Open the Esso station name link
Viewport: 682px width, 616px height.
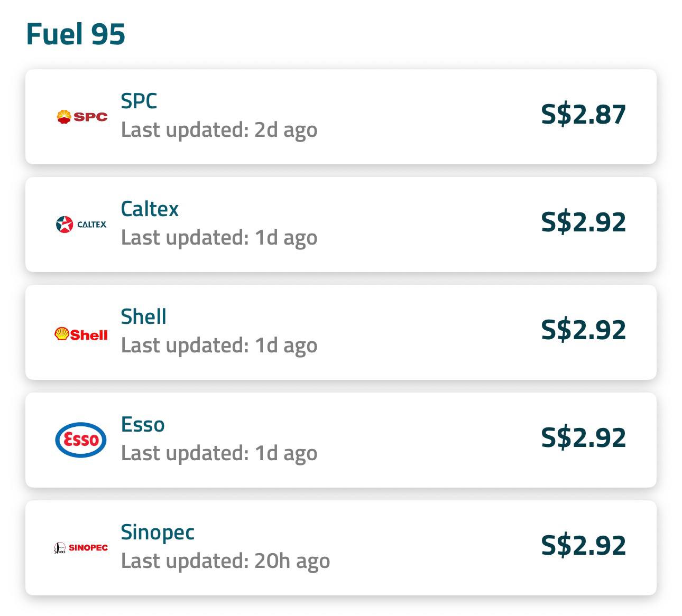[x=142, y=424]
